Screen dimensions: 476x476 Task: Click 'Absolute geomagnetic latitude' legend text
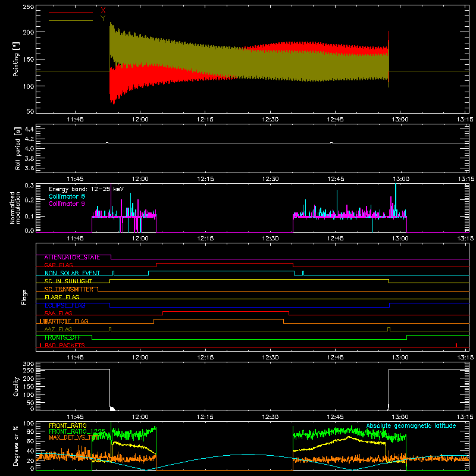(411, 426)
